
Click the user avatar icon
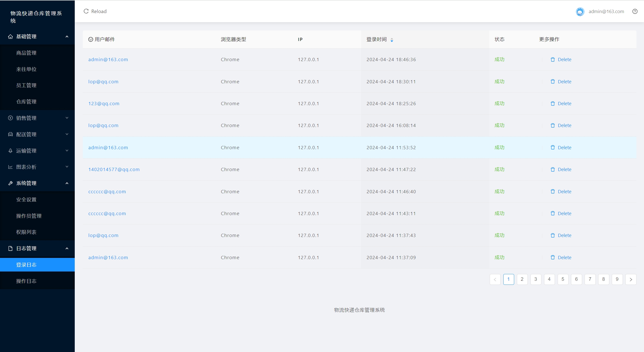tap(580, 12)
